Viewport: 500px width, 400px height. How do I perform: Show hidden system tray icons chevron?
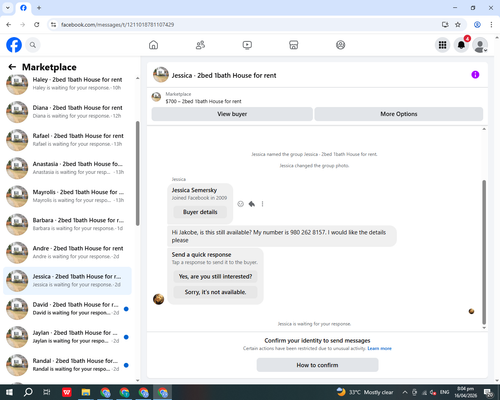405,392
